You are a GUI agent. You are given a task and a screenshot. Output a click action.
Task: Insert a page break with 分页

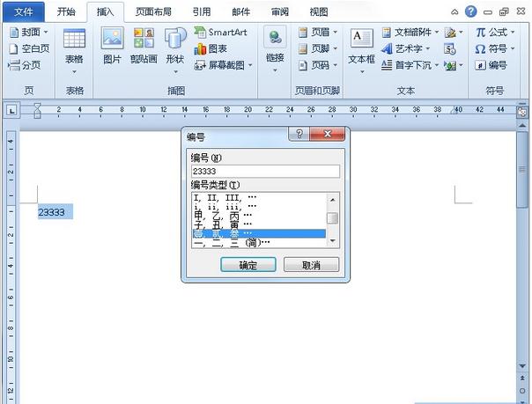click(x=25, y=65)
